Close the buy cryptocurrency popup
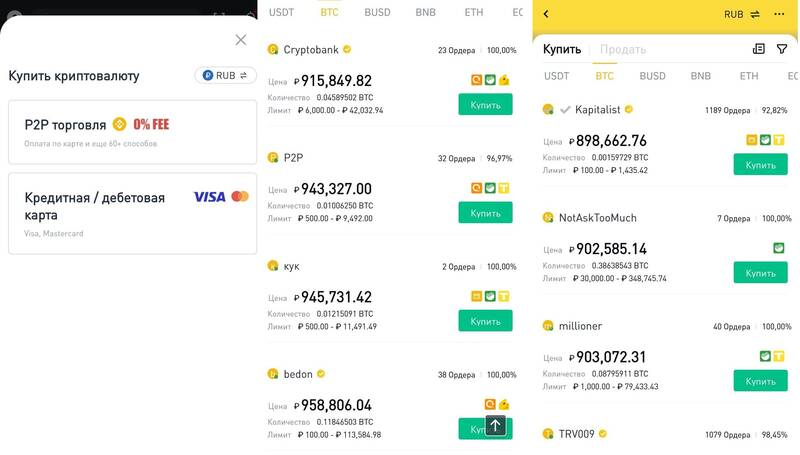 pyautogui.click(x=241, y=40)
